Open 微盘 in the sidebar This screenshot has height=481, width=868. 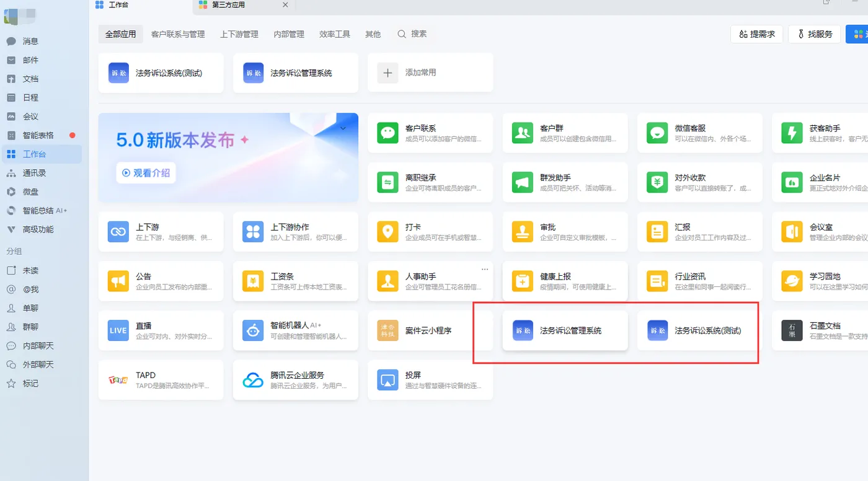(x=41, y=192)
